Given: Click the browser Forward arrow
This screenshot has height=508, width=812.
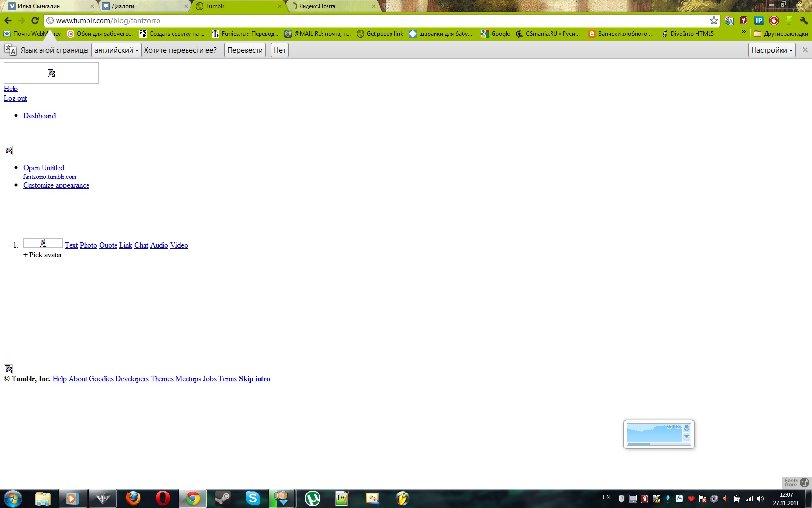Looking at the screenshot, I should [21, 21].
